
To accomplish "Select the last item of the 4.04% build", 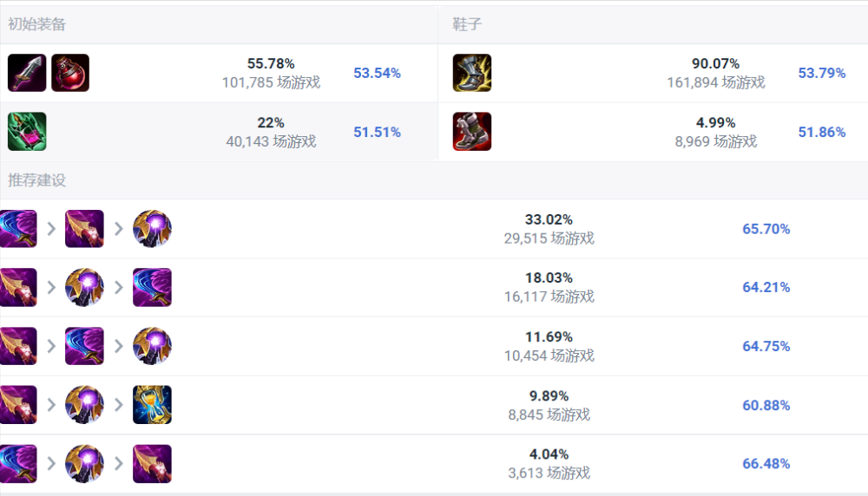I will [x=152, y=464].
